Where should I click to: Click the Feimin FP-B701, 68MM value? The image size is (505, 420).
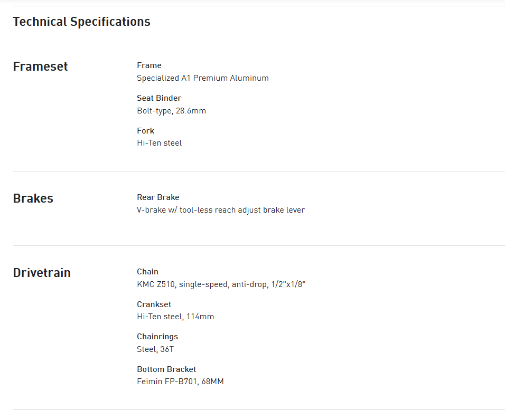pyautogui.click(x=180, y=381)
